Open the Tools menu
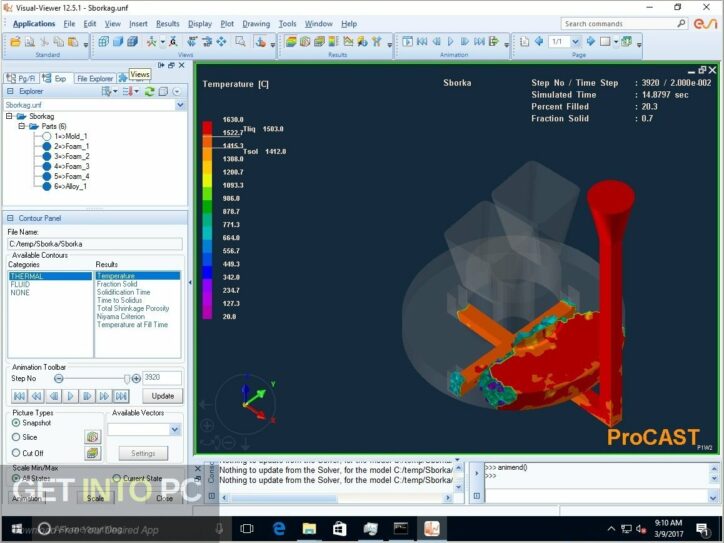The image size is (724, 543). click(x=287, y=24)
